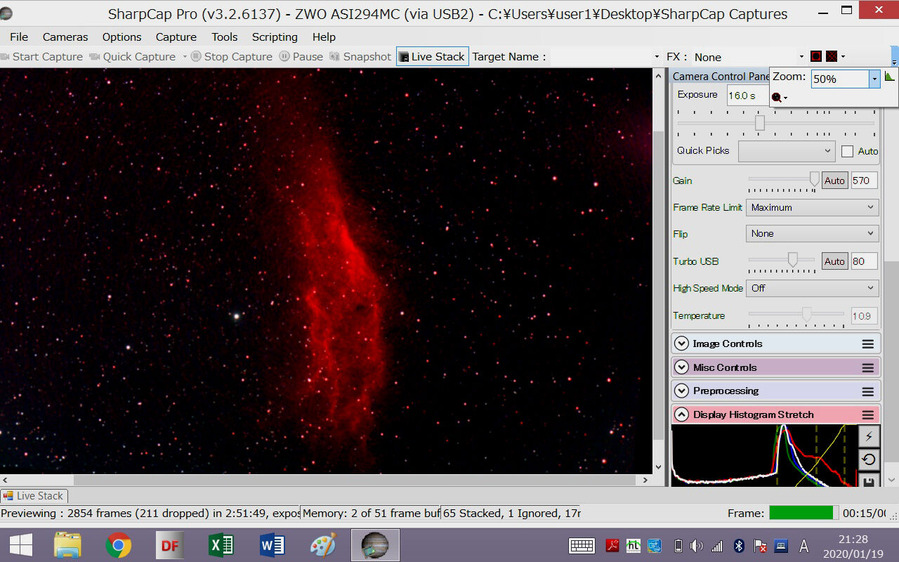Open the Display Histogram Stretch menu icon
This screenshot has height=562, width=899.
[x=868, y=415]
